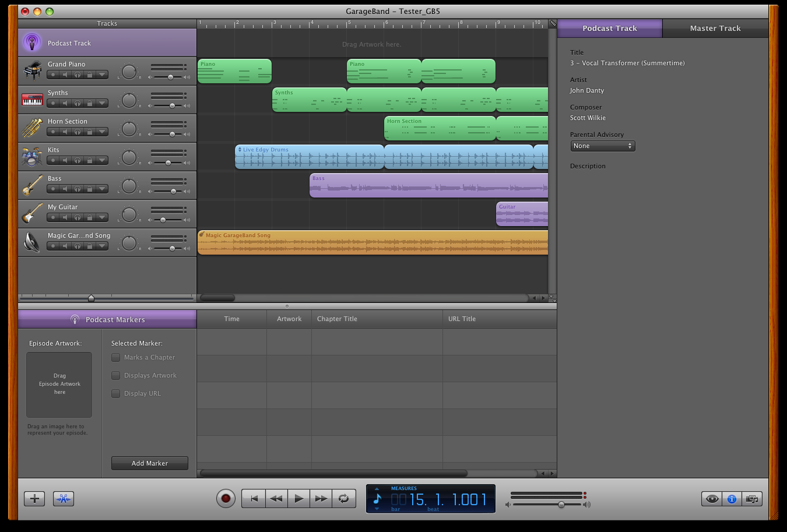Lock the Grand Piano track
Viewport: 787px width, 532px height.
(x=90, y=75)
